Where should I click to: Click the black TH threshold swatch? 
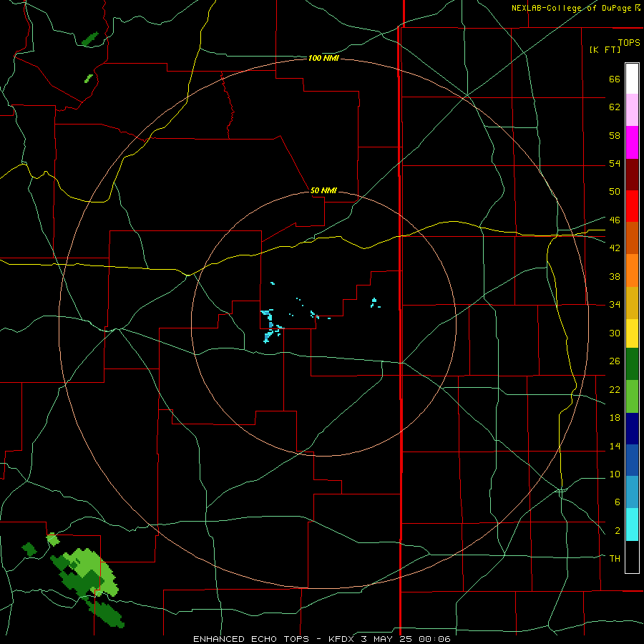coord(632,557)
